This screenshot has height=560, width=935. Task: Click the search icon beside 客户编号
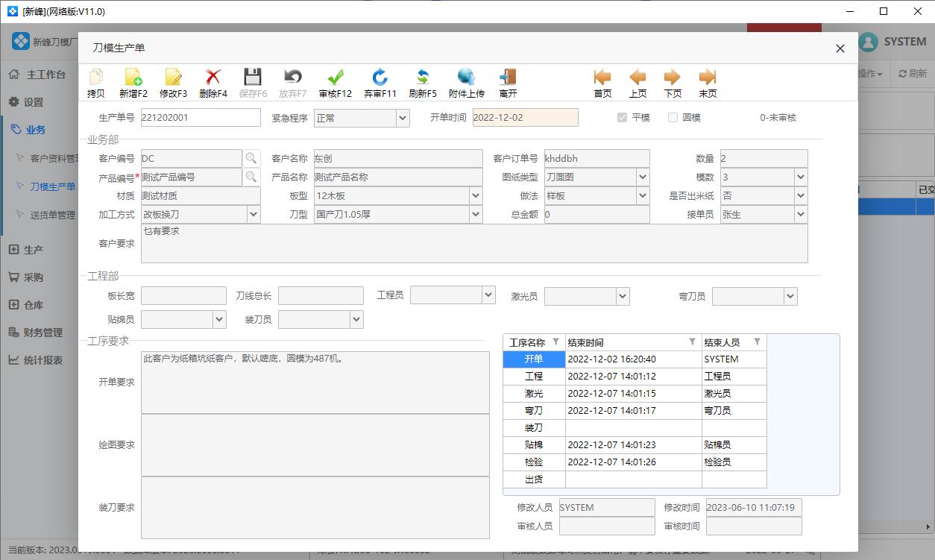[x=251, y=158]
